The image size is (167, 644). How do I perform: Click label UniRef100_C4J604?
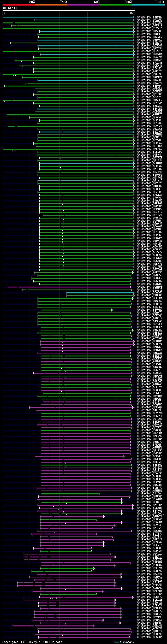[150, 494]
